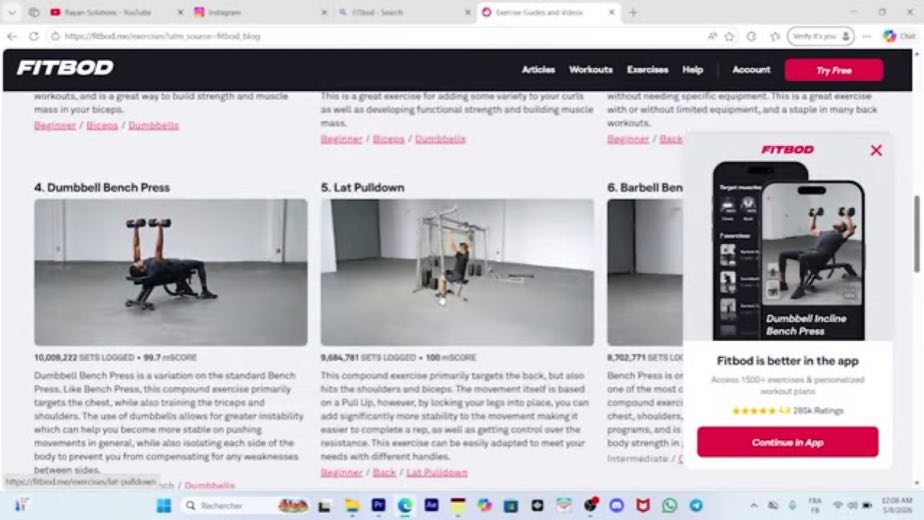Screen dimensions: 924x520
Task: Click the Try Free button
Action: [x=834, y=70]
